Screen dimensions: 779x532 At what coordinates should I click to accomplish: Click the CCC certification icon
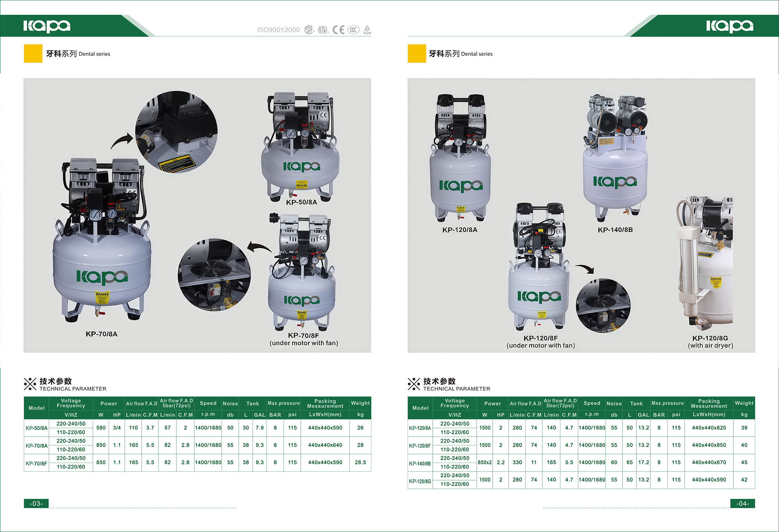tap(353, 30)
